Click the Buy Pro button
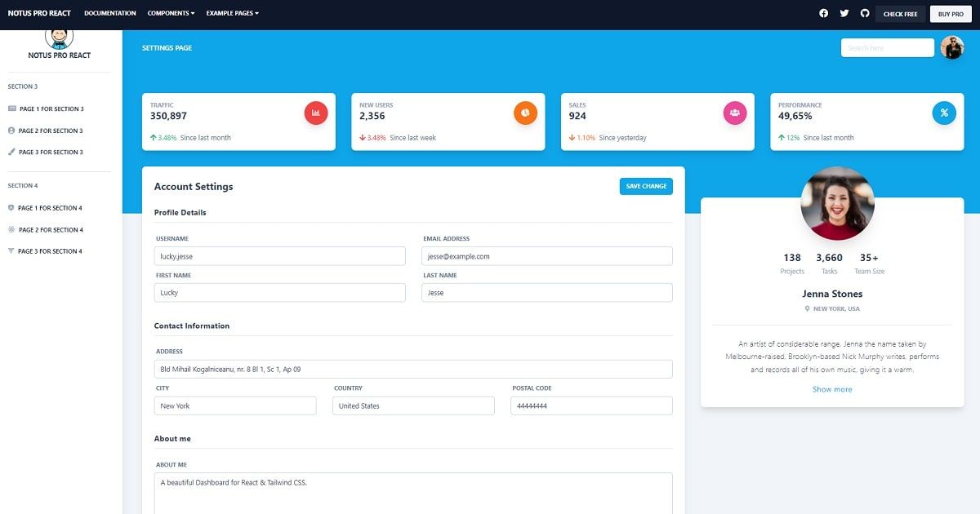 (x=951, y=14)
